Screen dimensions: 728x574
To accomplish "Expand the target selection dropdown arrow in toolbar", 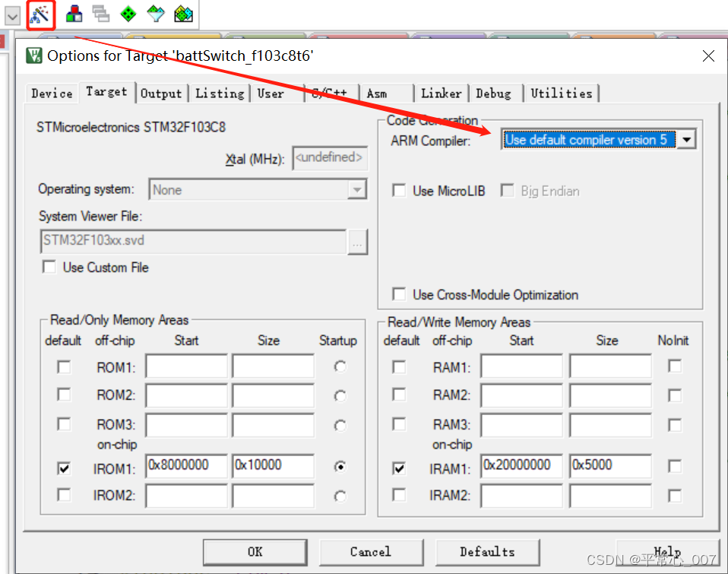I will coord(12,16).
